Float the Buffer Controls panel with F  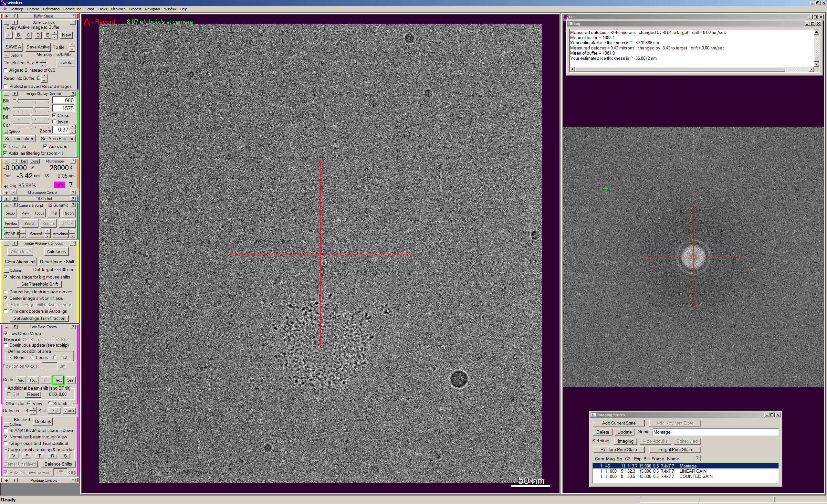pos(15,22)
